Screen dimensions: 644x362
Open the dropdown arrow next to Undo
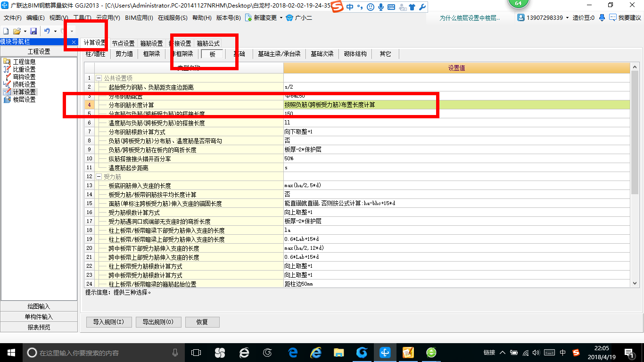(55, 31)
